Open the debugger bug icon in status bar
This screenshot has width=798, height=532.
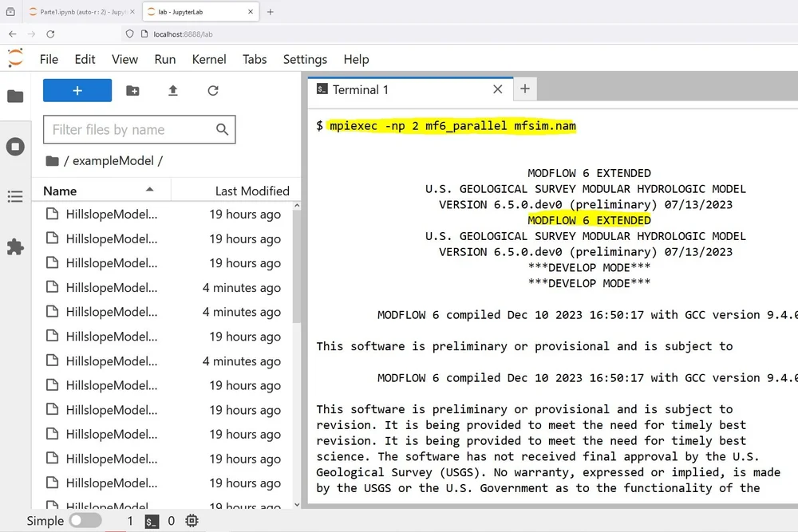pyautogui.click(x=191, y=521)
